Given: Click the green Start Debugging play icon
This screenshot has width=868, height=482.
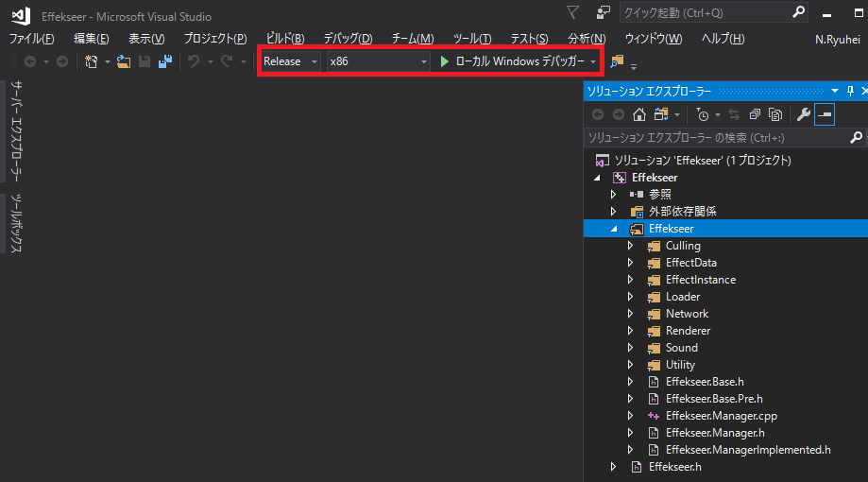Looking at the screenshot, I should [x=445, y=61].
